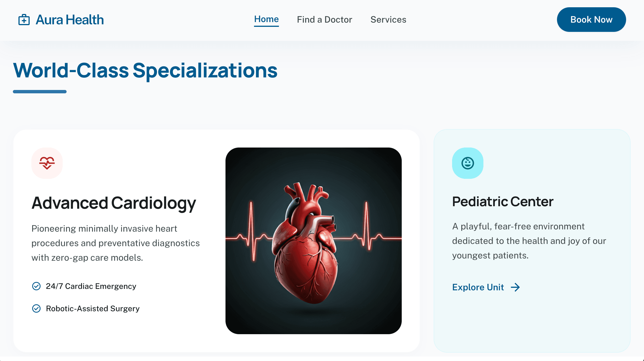Click the cyan circular badge on the pediatric card
Screen dimensions: 644x361
pos(467,163)
